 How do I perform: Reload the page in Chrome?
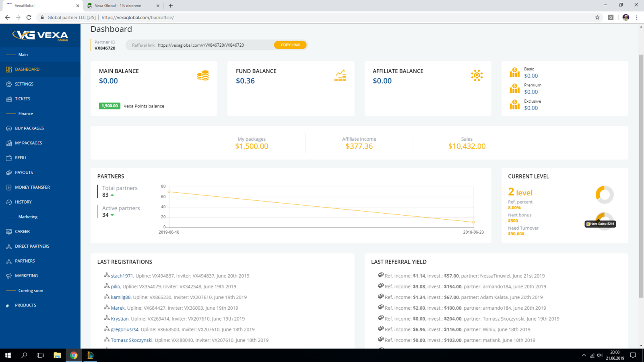pos(29,17)
